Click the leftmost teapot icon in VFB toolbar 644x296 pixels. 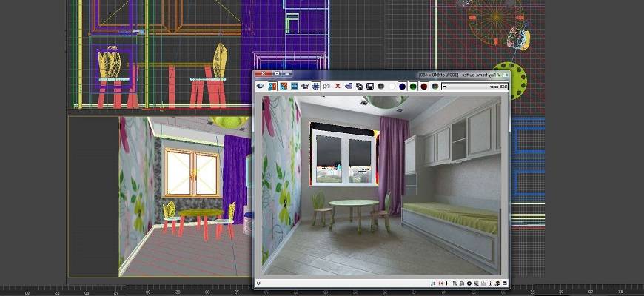click(x=261, y=87)
